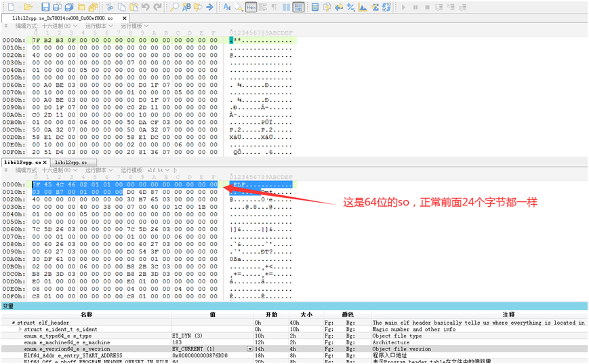Open the dropdown arrow beside New File
The width and height of the screenshot is (589, 364).
click(x=19, y=7)
